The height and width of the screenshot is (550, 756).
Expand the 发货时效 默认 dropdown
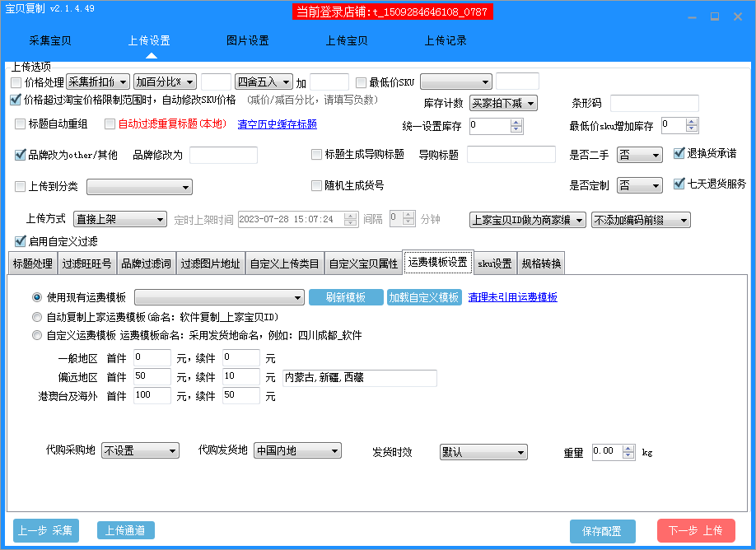[483, 450]
